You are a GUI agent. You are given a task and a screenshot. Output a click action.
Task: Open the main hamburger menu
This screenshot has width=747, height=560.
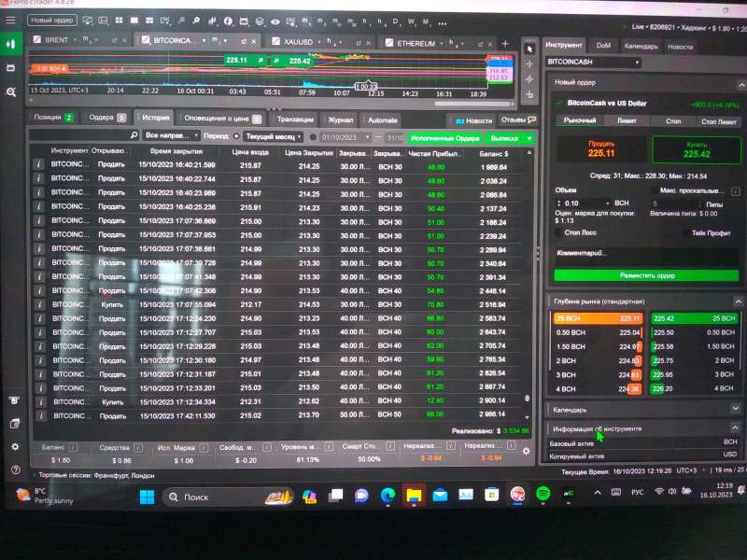click(x=10, y=20)
